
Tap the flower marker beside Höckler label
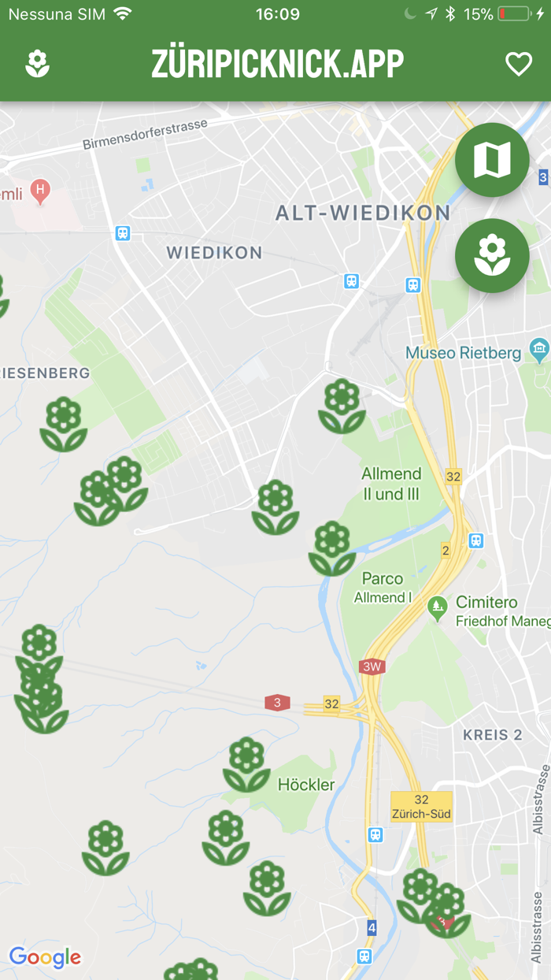coord(246,765)
